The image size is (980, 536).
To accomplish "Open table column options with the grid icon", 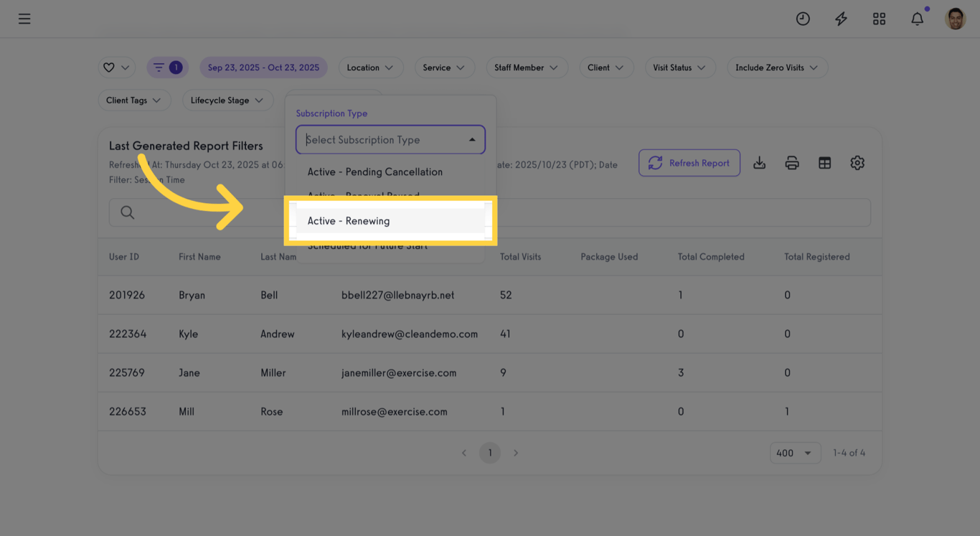I will 824,163.
